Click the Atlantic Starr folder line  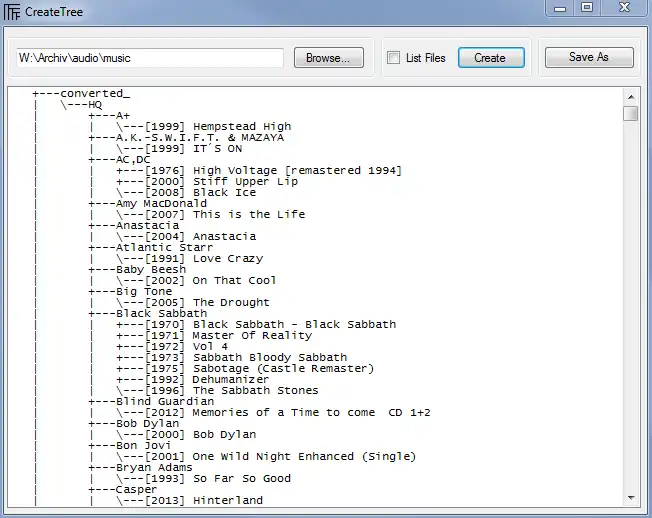click(x=151, y=248)
